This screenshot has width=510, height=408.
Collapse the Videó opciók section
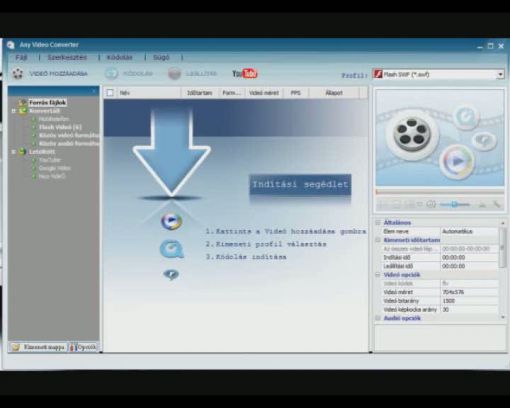(378, 275)
